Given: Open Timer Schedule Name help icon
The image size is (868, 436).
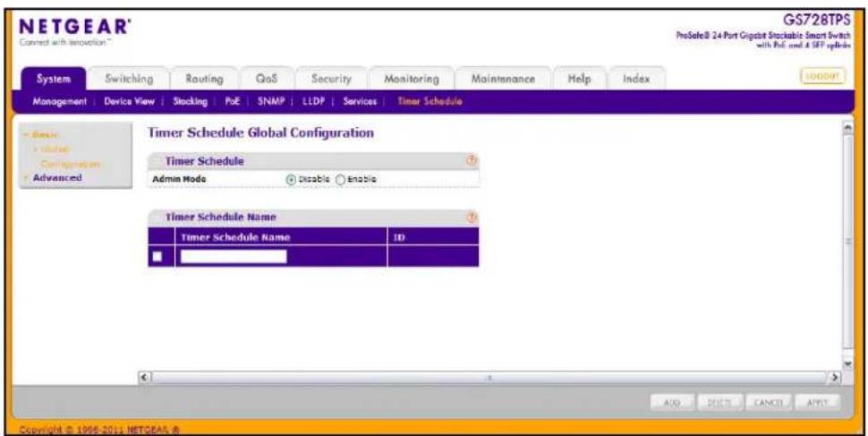Looking at the screenshot, I should 472,218.
